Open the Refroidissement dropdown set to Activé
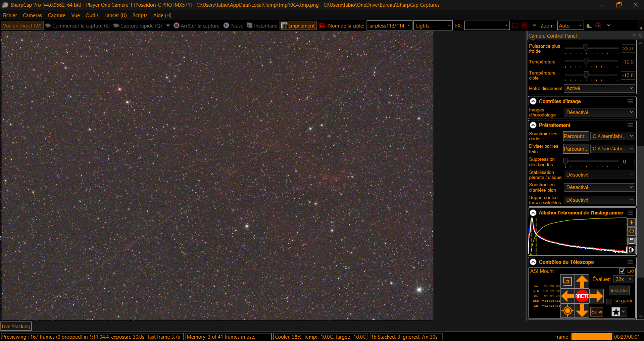 point(599,88)
